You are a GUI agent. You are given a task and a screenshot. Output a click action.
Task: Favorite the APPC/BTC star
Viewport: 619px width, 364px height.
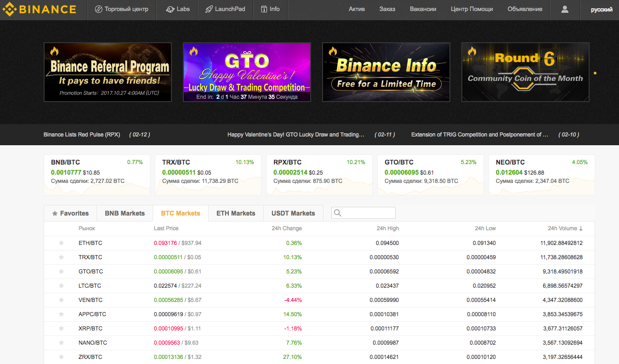click(x=61, y=314)
